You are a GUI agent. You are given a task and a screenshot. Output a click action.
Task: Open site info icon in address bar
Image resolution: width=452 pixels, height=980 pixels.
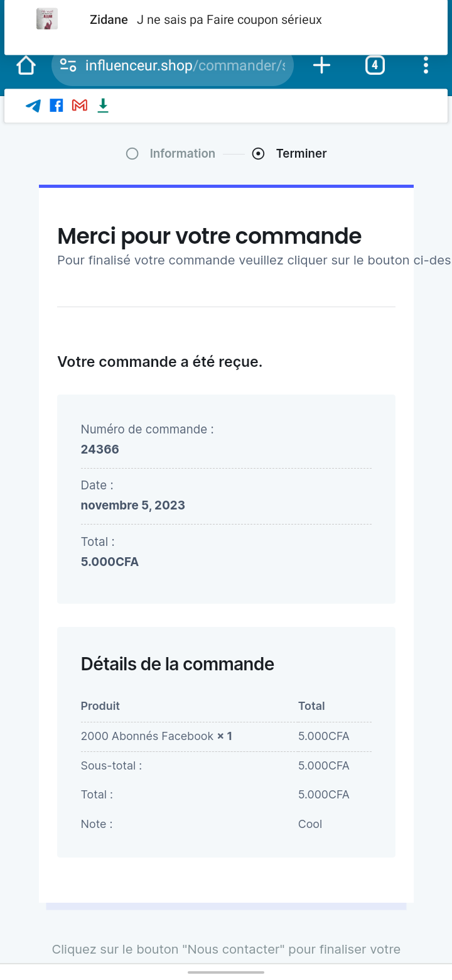68,65
